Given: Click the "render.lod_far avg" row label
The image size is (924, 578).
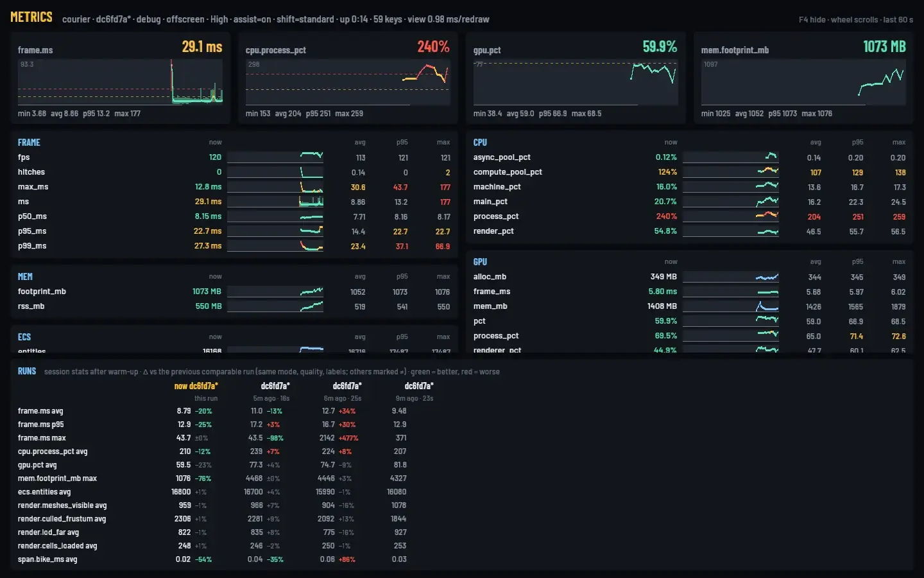Looking at the screenshot, I should pyautogui.click(x=48, y=532).
